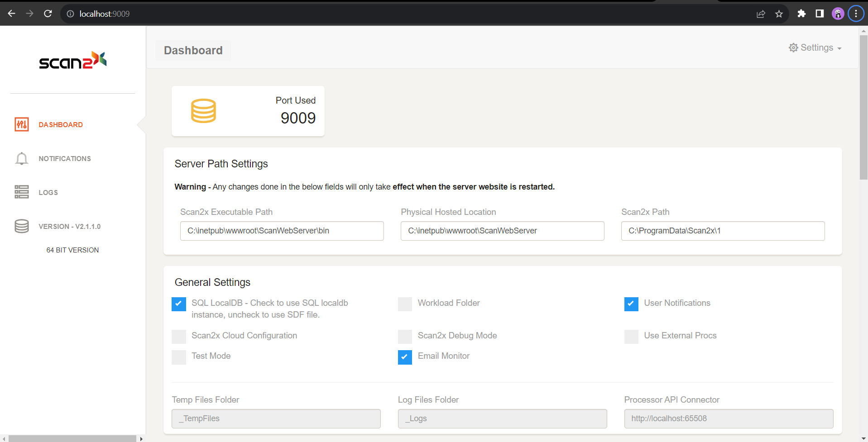Click the Log Files Folder field
868x442 pixels.
pyautogui.click(x=503, y=418)
